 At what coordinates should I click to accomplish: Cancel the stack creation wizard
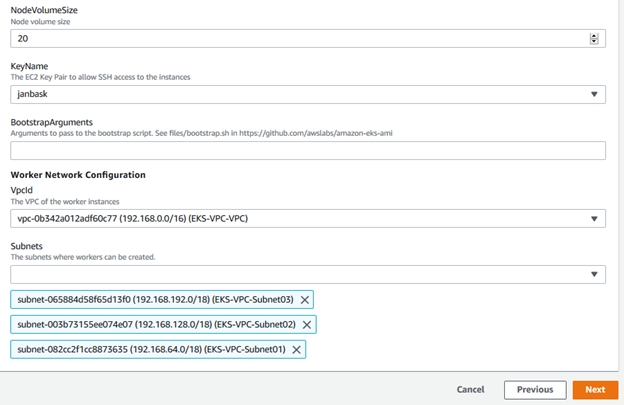470,390
